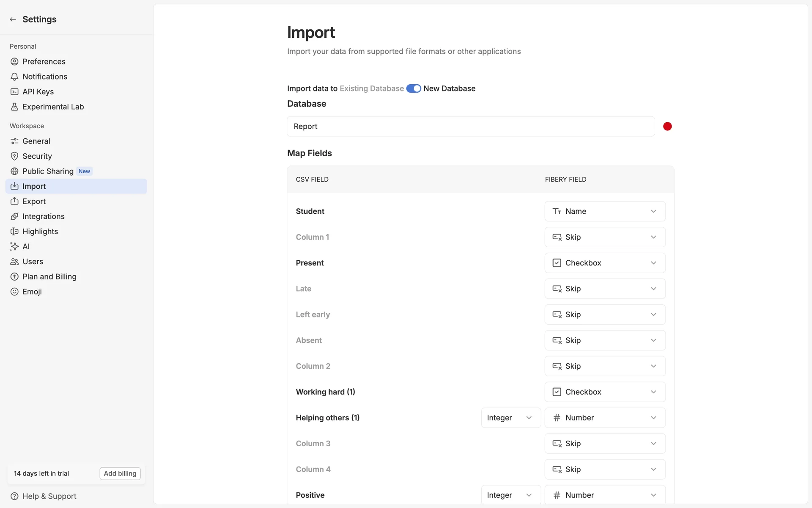The image size is (812, 508).
Task: Expand Present field Checkbox dropdown
Action: [605, 263]
